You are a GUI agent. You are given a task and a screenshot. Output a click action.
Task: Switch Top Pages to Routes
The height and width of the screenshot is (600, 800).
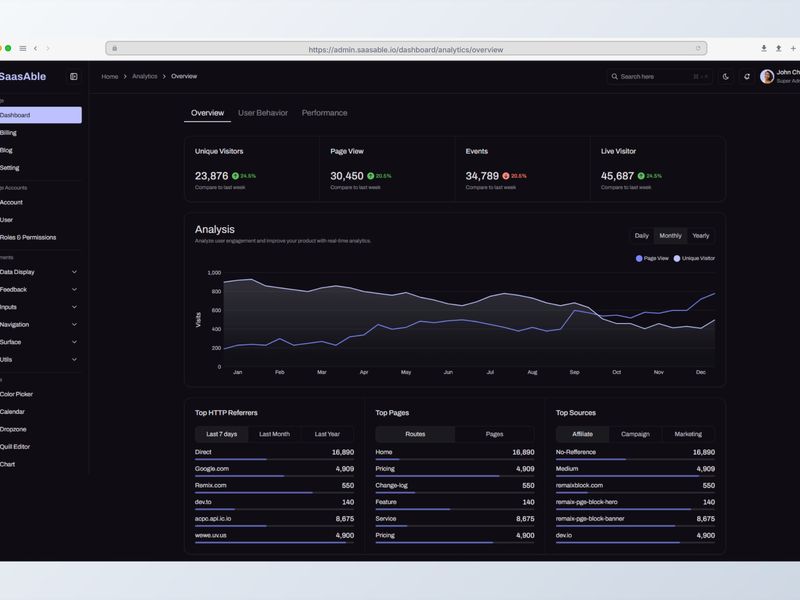click(x=415, y=434)
